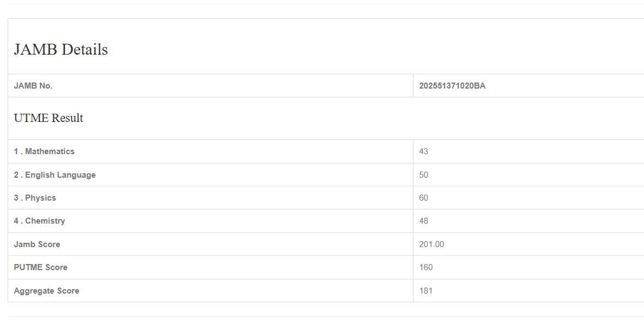Click the PUTME Score label
Screen dimensions: 644x322
click(x=41, y=267)
